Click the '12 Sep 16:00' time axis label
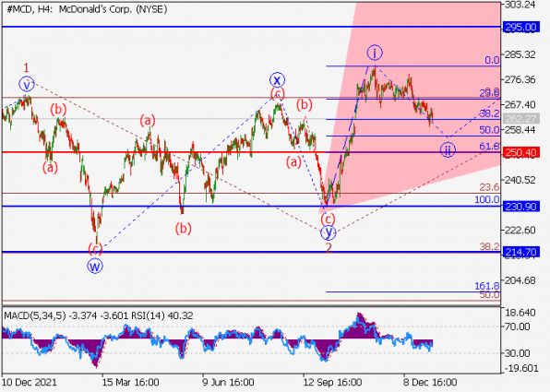Image resolution: width=550 pixels, height=392 pixels. click(x=332, y=382)
